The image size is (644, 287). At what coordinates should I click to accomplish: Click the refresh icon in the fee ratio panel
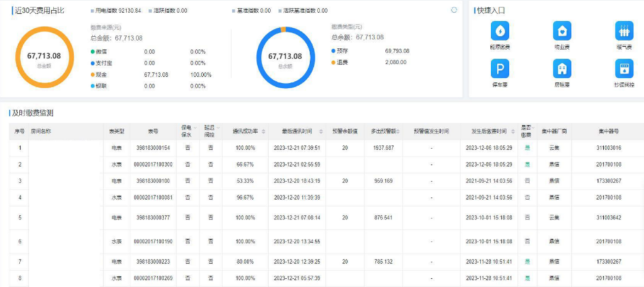point(454,10)
